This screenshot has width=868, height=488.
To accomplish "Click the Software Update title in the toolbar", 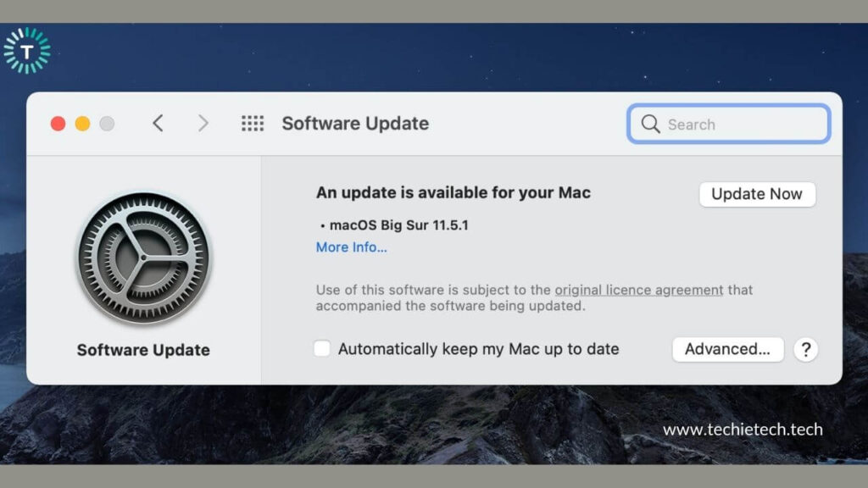I will pos(355,123).
